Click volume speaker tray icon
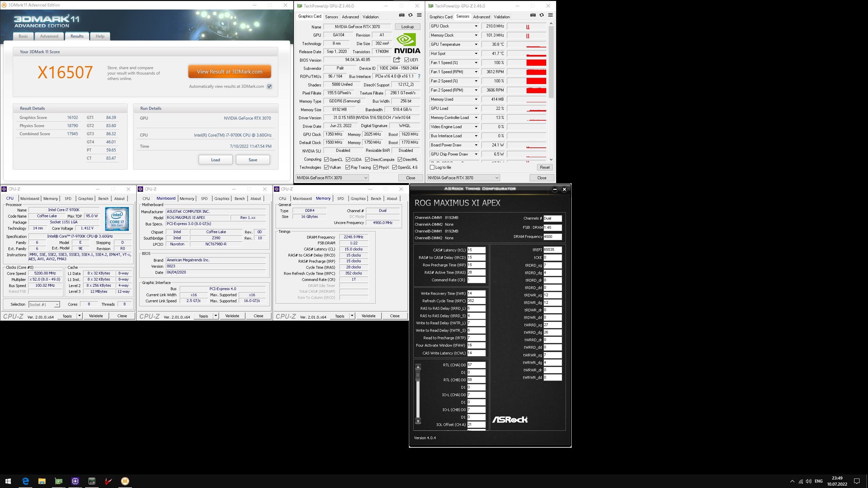This screenshot has height=488, width=868. click(x=809, y=481)
